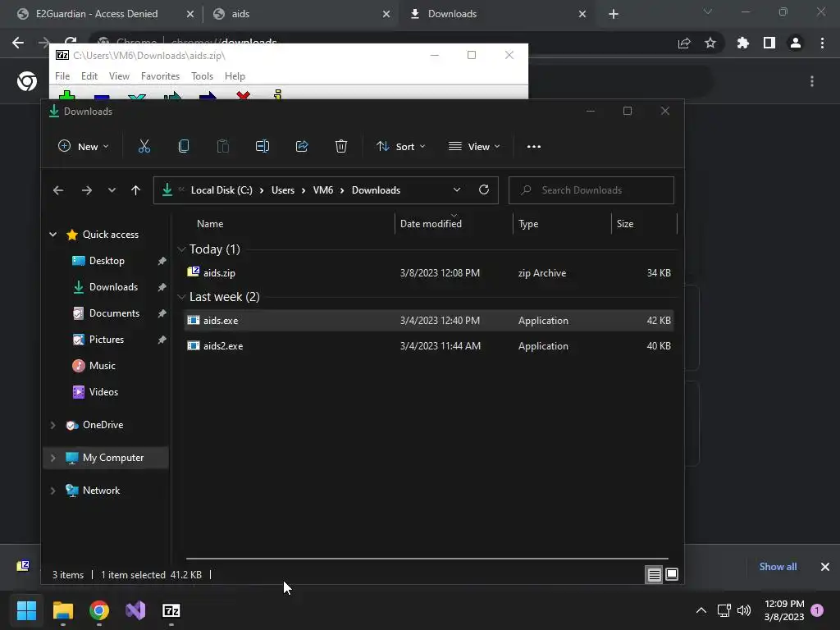Refresh the Downloads folder view
The width and height of the screenshot is (840, 630).
[x=484, y=189]
